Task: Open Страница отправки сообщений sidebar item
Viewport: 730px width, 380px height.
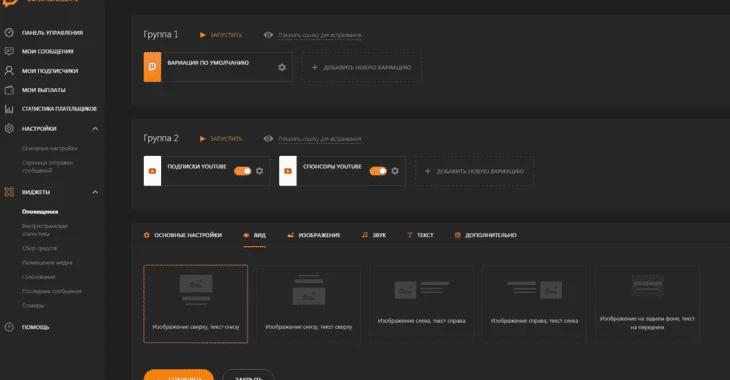Action: [47, 167]
